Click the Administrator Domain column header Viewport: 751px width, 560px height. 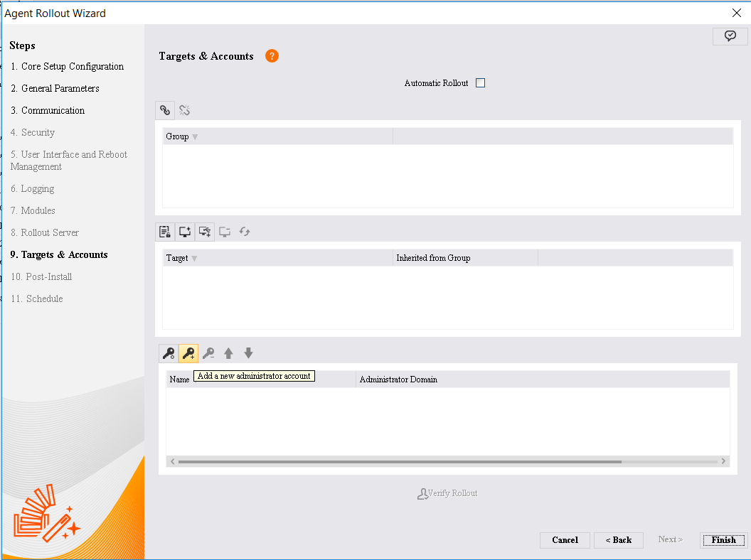pyautogui.click(x=398, y=379)
